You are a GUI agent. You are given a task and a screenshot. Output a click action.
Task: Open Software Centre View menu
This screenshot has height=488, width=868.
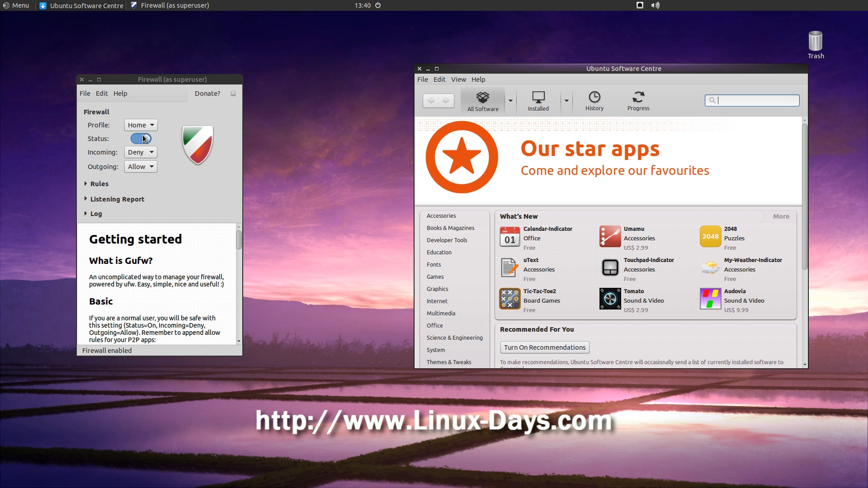(458, 80)
